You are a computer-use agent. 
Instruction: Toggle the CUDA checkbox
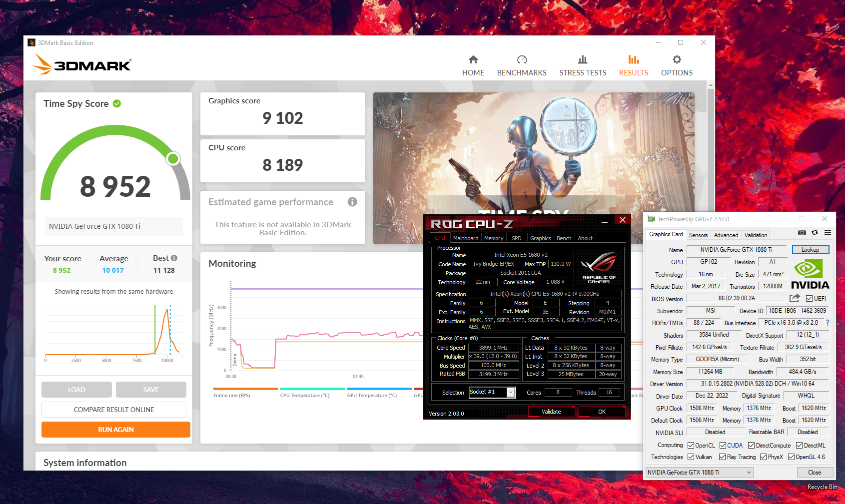[x=723, y=446]
